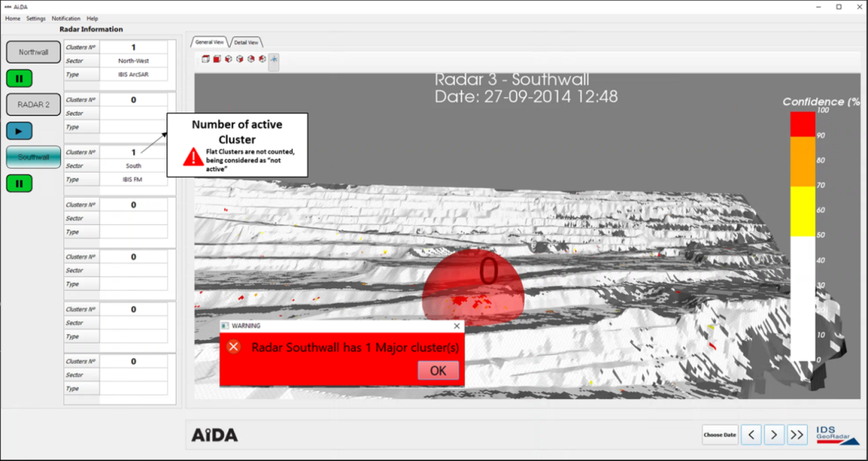Screen dimensions: 868x461
Task: Click the Radar 3 - Southwall title text
Action: [512, 80]
